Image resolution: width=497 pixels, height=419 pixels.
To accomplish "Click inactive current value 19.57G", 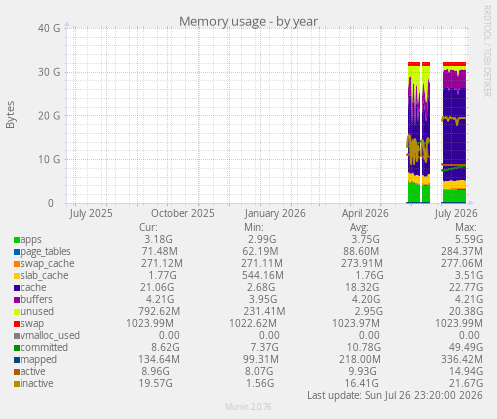I will [x=156, y=383].
